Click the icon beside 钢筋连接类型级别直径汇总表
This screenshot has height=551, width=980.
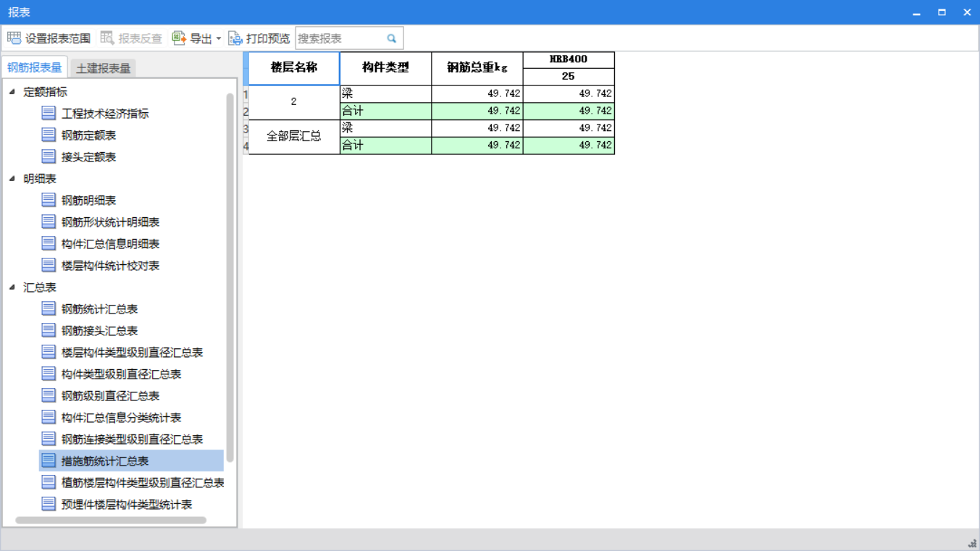[49, 439]
